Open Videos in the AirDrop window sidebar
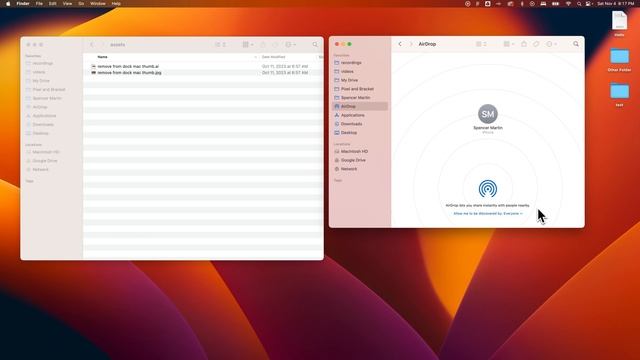 click(360, 71)
